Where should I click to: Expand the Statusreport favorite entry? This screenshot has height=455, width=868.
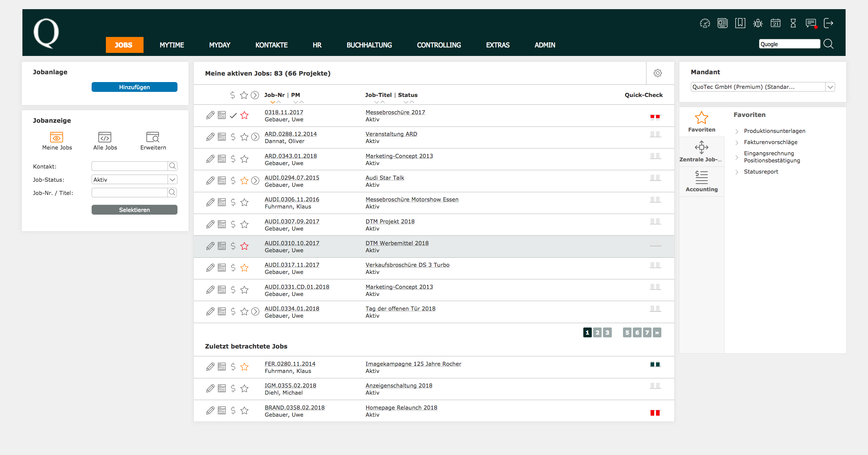pyautogui.click(x=737, y=172)
